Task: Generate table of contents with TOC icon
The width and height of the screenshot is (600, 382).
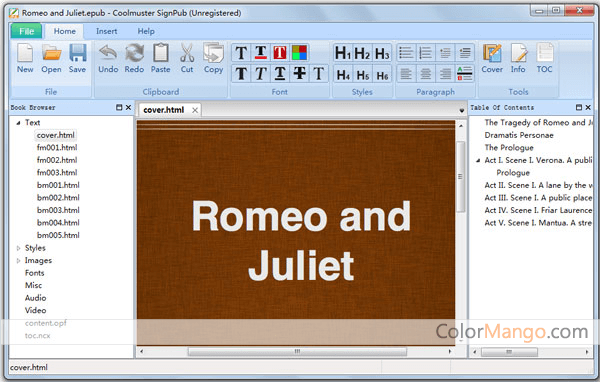Action: (x=545, y=58)
